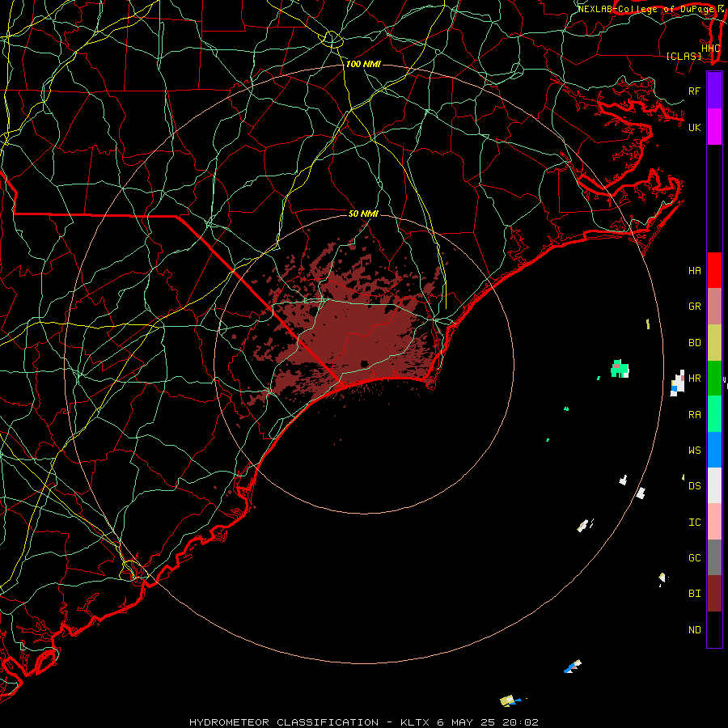
Task: Select the brown BI legend swatch
Action: tap(714, 594)
